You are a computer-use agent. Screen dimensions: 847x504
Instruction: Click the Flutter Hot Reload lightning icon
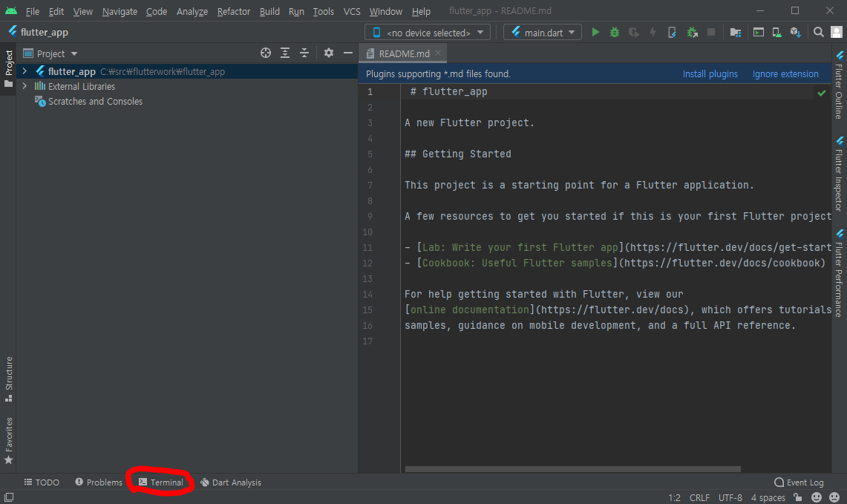click(653, 33)
